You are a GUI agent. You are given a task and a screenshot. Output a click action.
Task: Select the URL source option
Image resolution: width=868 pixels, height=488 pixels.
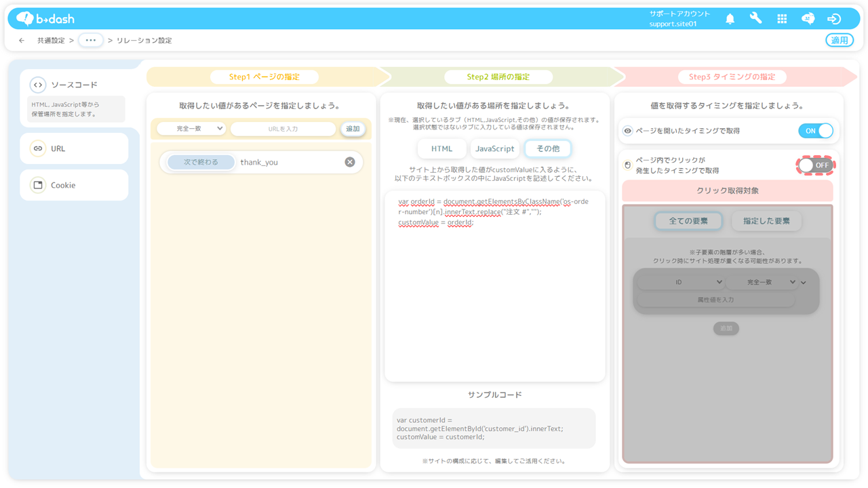(74, 148)
